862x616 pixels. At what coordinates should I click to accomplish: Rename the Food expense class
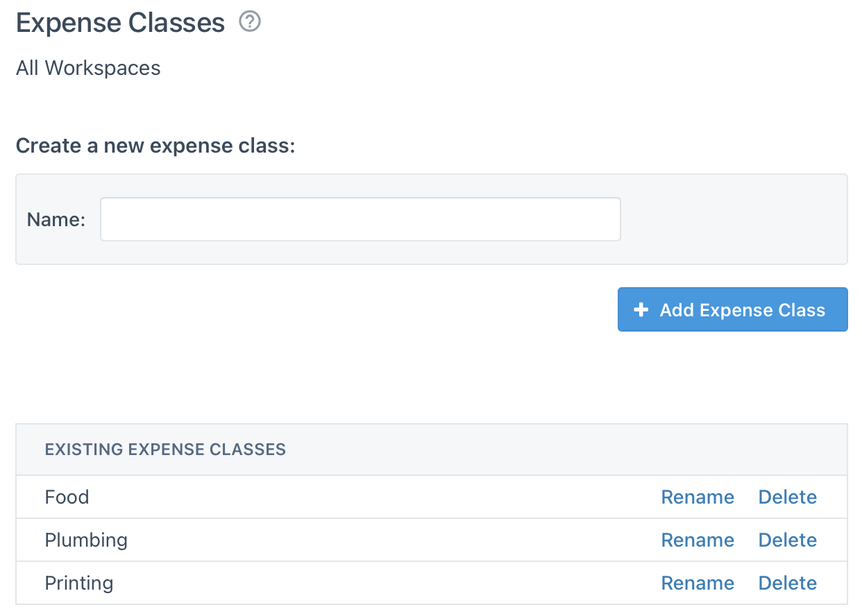tap(698, 497)
